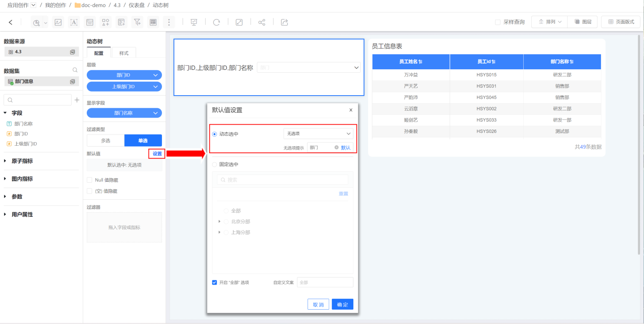Choose the 多选 filter type
The height and width of the screenshot is (324, 644).
point(106,140)
